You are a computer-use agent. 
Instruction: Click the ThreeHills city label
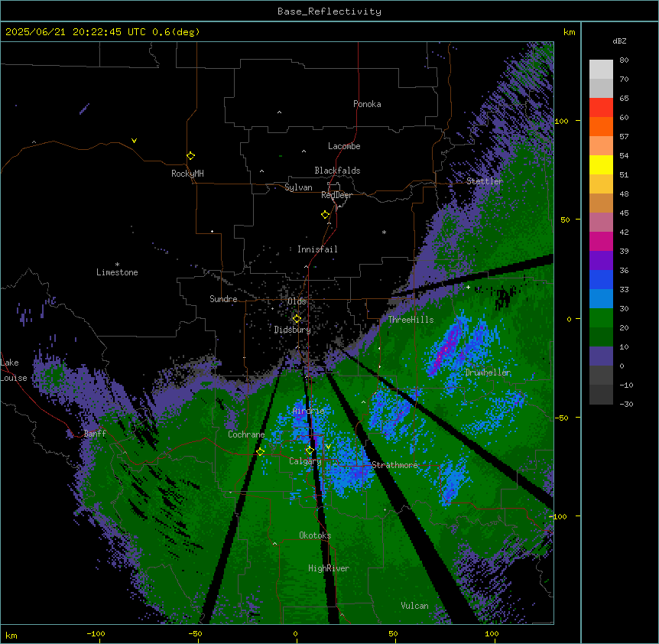(411, 320)
